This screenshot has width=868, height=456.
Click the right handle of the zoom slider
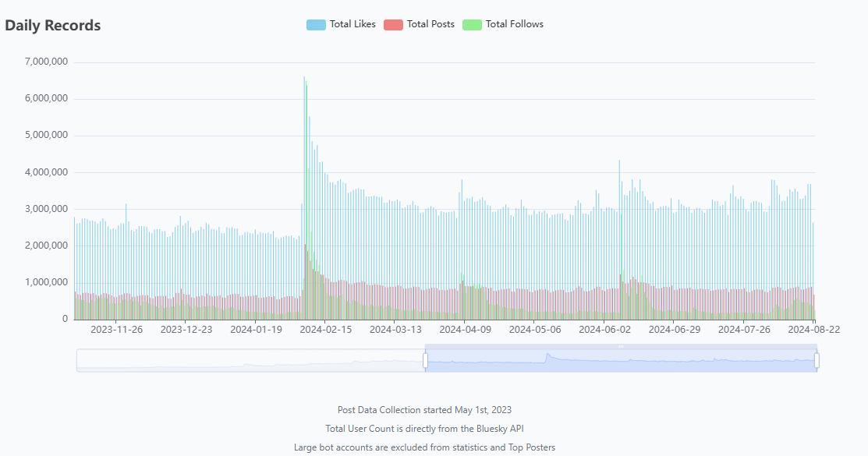coord(817,360)
